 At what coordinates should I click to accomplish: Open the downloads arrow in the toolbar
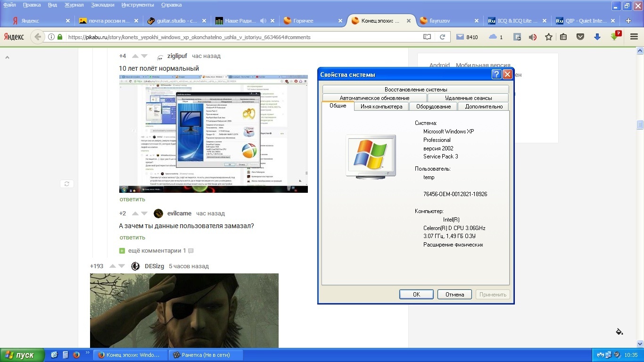(x=597, y=37)
